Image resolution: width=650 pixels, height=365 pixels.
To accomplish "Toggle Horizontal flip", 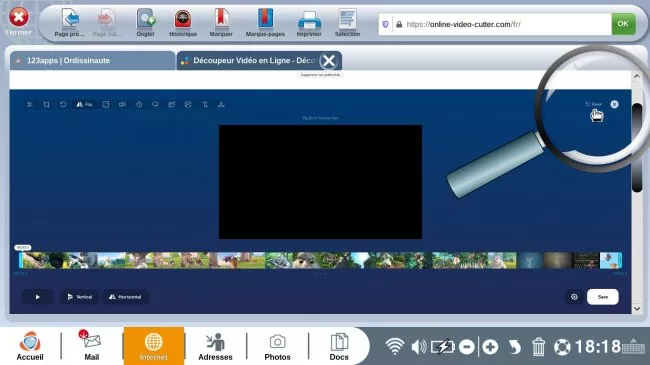I will (x=125, y=297).
